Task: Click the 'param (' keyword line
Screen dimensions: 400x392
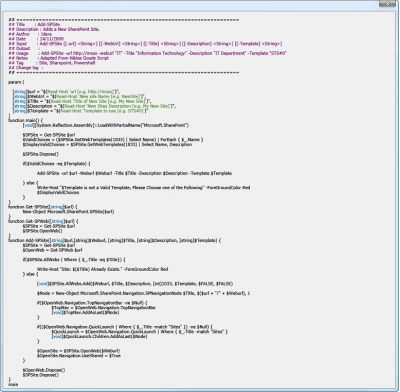Action: tap(16, 82)
